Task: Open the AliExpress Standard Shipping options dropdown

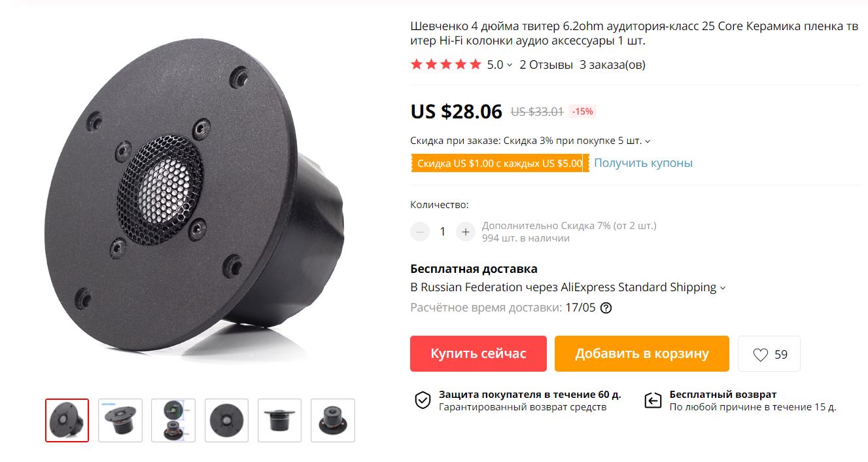Action: 723,287
